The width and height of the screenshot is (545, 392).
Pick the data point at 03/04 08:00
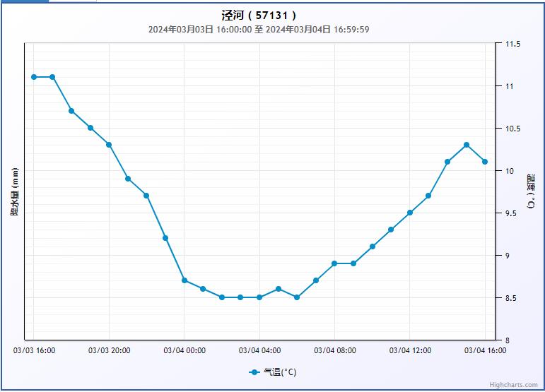click(334, 263)
